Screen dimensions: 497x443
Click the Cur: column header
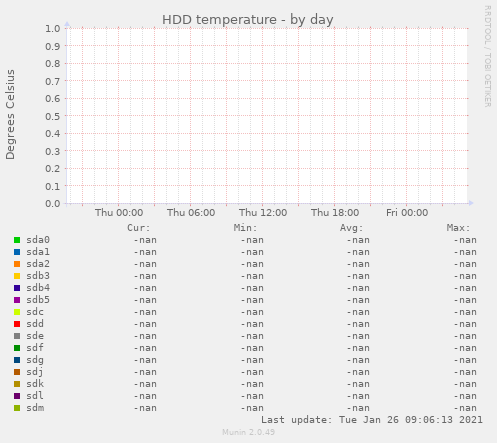click(x=139, y=228)
